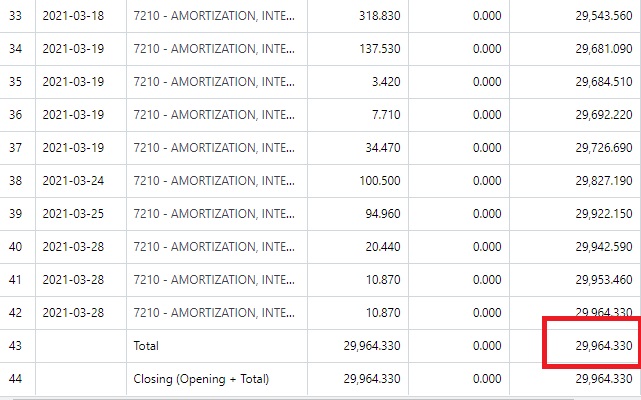Click date 2021-03-24 in row 38
The height and width of the screenshot is (400, 641).
pos(73,181)
